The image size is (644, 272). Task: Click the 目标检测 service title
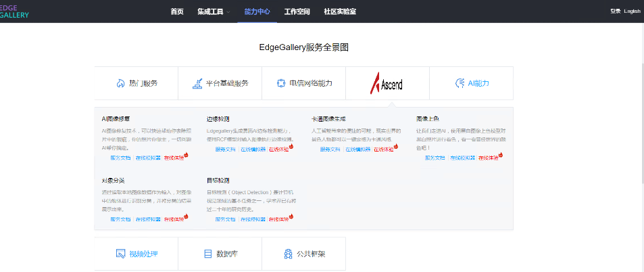pos(218,181)
